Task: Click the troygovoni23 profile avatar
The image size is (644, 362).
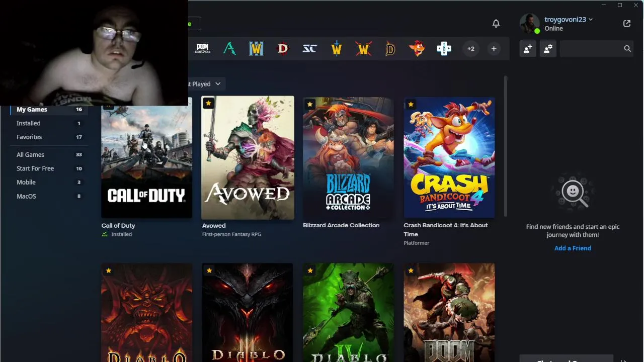Action: click(529, 24)
